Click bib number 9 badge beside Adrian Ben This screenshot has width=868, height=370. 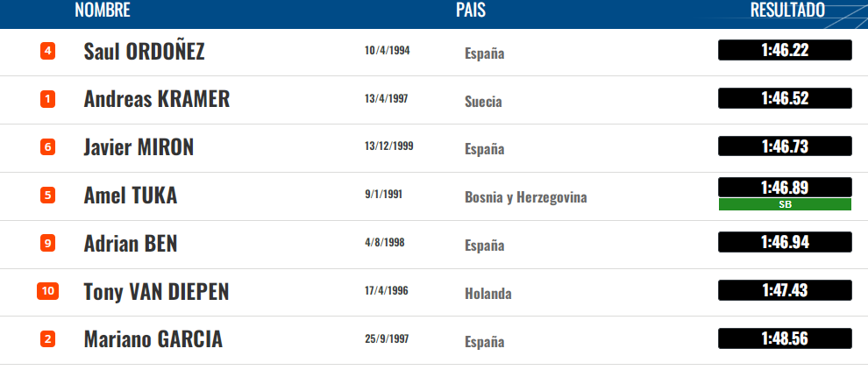click(47, 243)
